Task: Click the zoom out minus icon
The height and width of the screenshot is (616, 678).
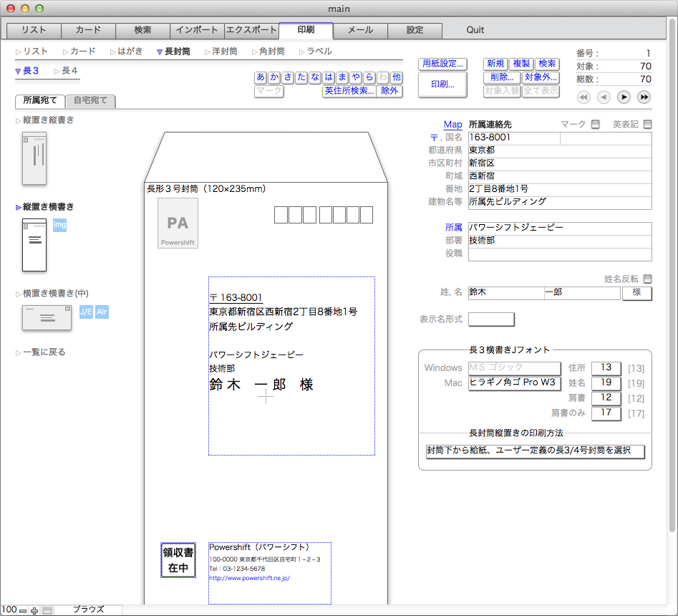Action: pyautogui.click(x=24, y=610)
